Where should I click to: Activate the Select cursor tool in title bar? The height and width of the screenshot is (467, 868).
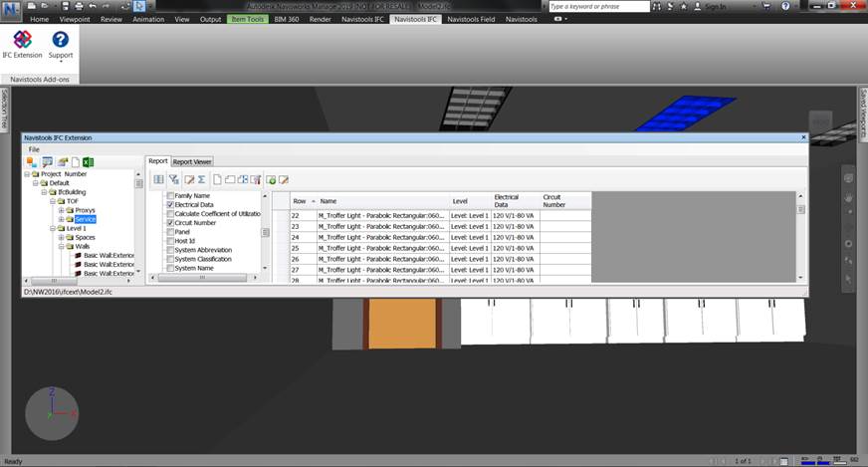(x=139, y=6)
